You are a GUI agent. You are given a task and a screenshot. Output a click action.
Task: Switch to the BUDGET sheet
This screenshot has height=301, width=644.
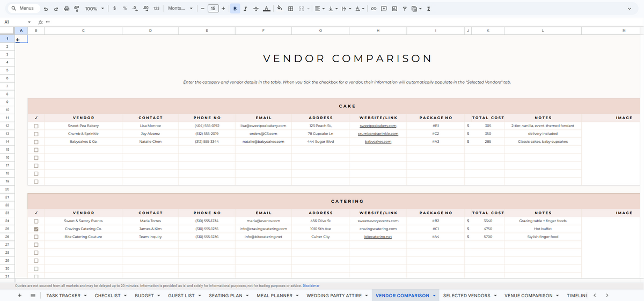click(x=144, y=296)
